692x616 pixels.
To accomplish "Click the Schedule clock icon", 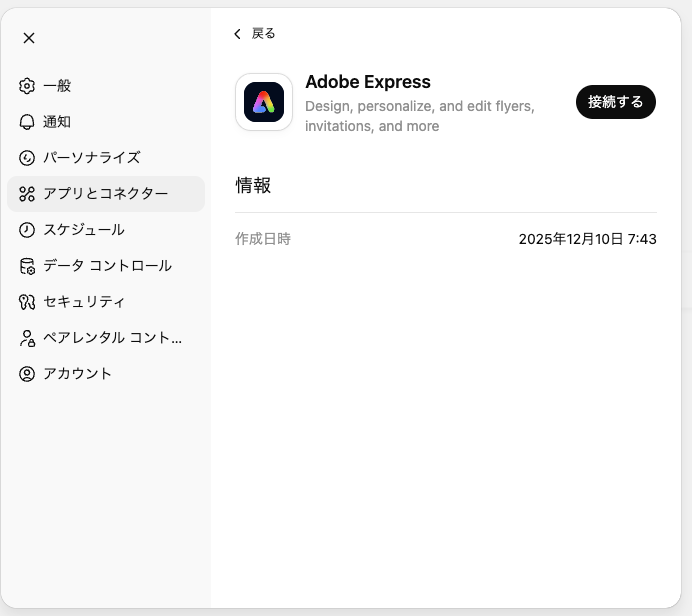I will tap(27, 230).
